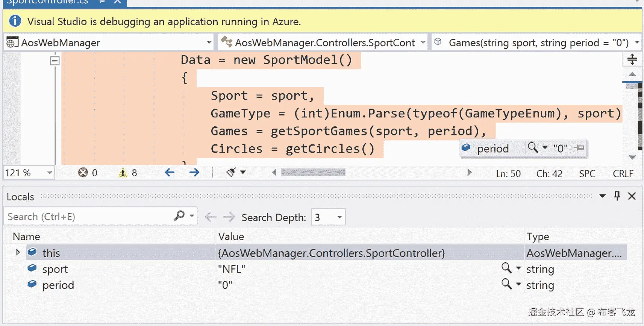Open visualizer dropdown for period row in Locals

518,284
